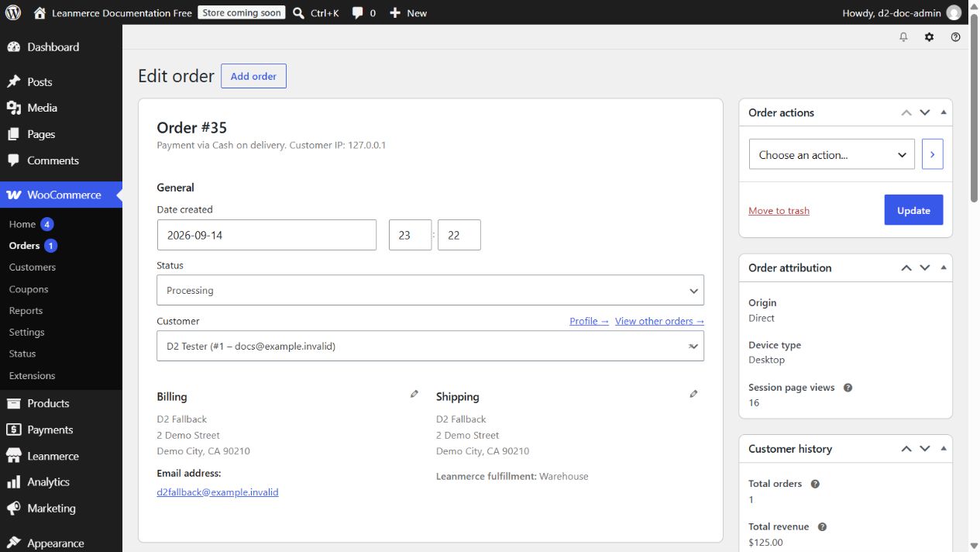The image size is (980, 552).
Task: Click the Date created field 2026-09-14
Action: point(266,235)
